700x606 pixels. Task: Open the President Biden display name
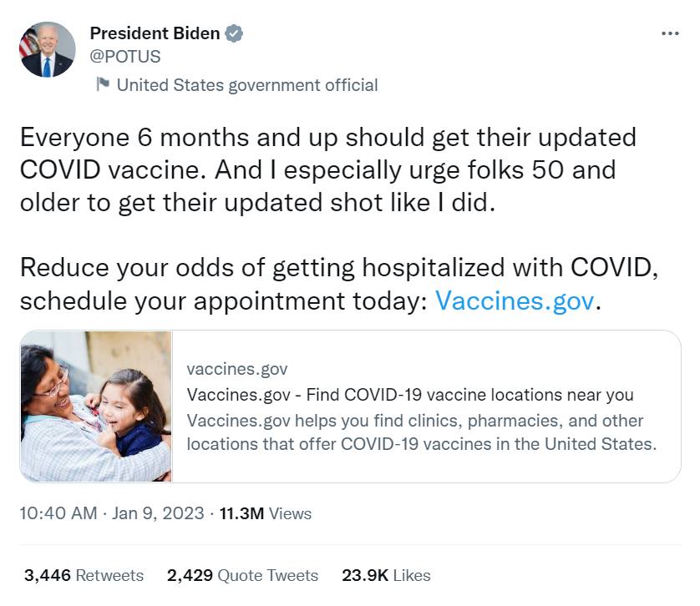(155, 33)
